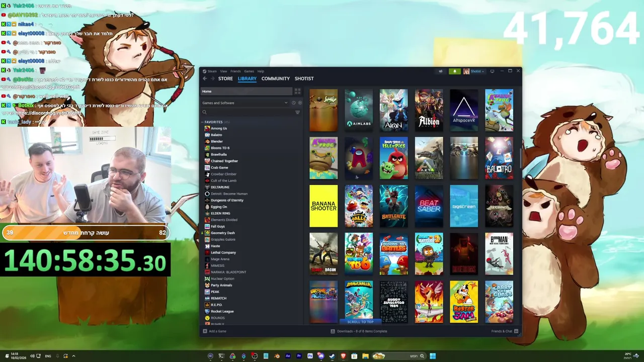Select Aimlabs game cover
644x362 pixels.
point(359,110)
